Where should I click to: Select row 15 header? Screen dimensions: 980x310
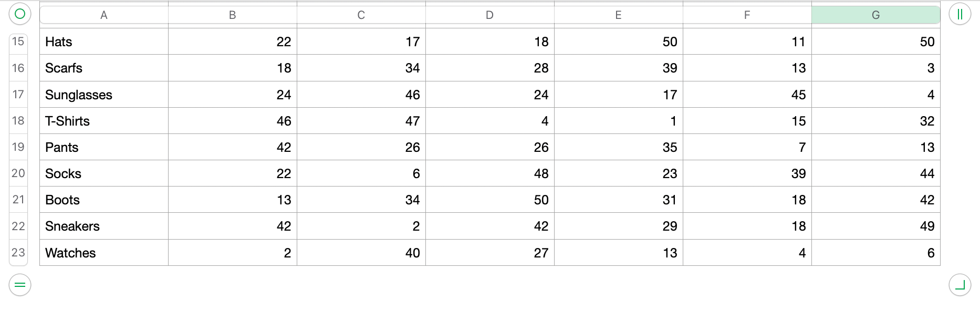18,42
